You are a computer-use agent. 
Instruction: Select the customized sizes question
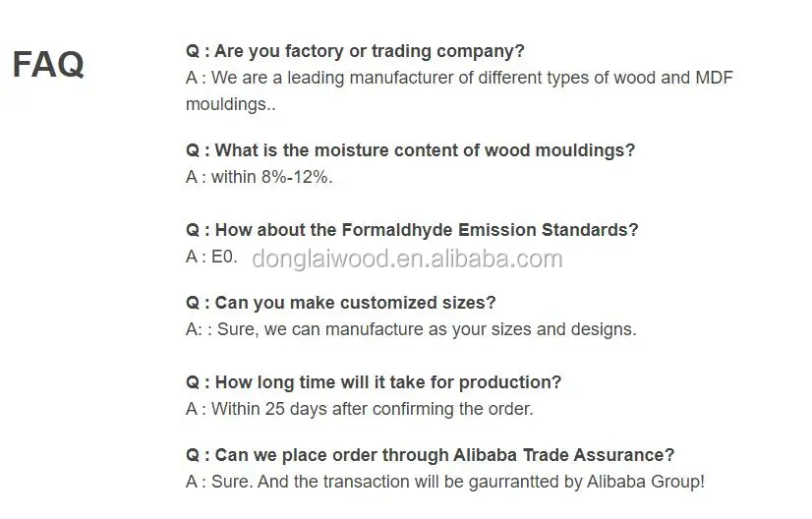pyautogui.click(x=341, y=303)
